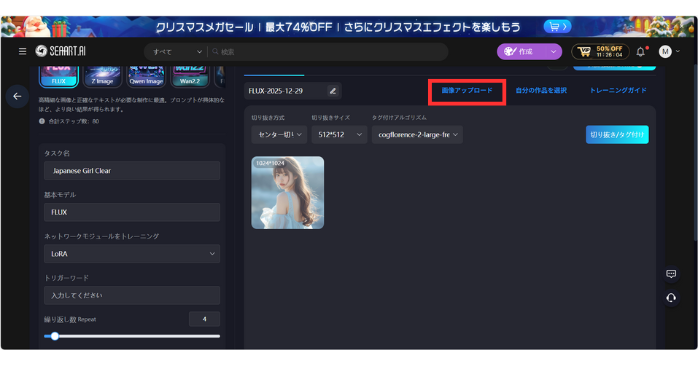
Task: Select the Z Image model card
Action: click(102, 76)
